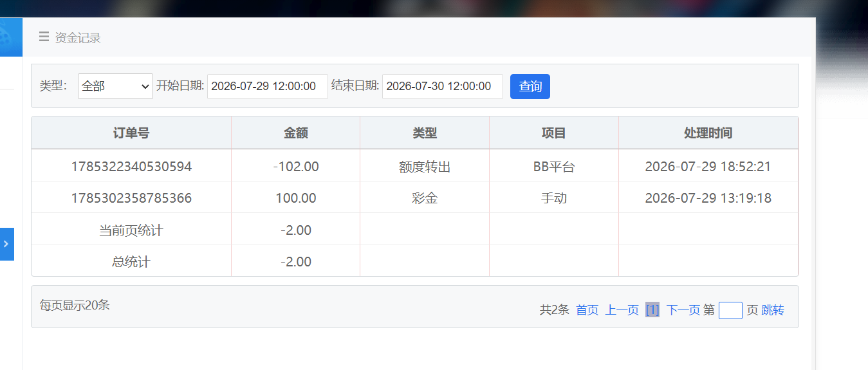Expand the left sidebar with the chevron arrow

pos(6,244)
